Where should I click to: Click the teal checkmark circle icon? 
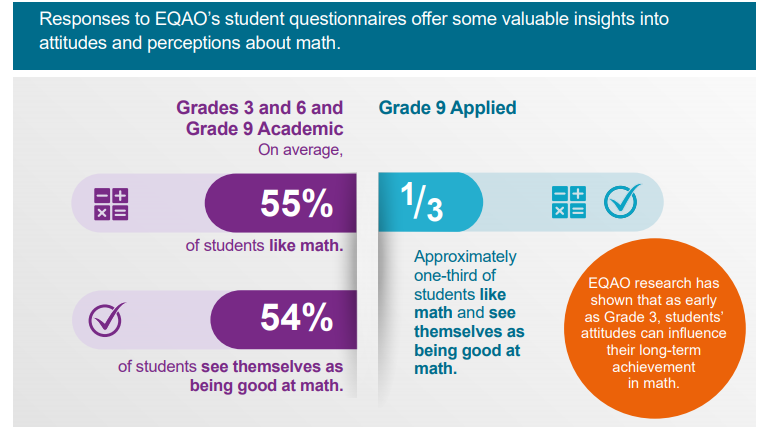pyautogui.click(x=621, y=202)
